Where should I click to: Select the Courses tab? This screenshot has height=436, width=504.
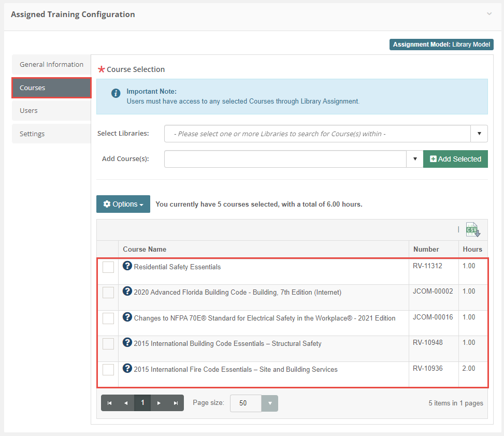pyautogui.click(x=51, y=88)
